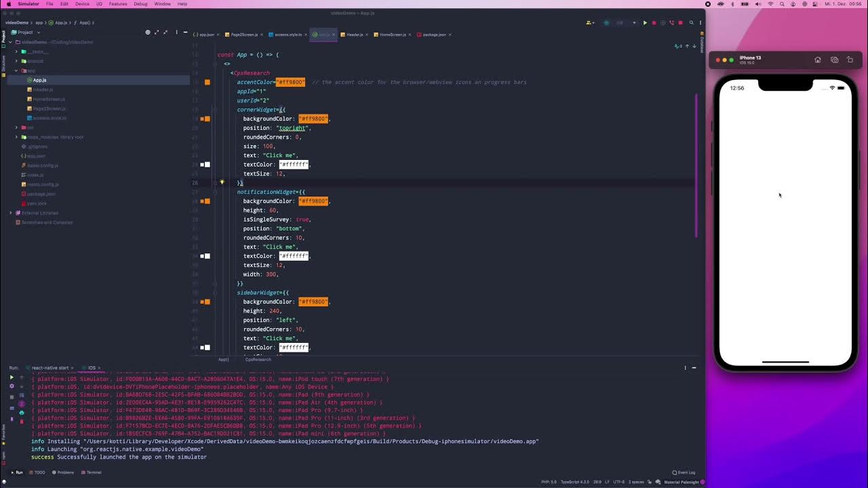The width and height of the screenshot is (868, 488).
Task: Expand the ios folder
Action: [16, 127]
